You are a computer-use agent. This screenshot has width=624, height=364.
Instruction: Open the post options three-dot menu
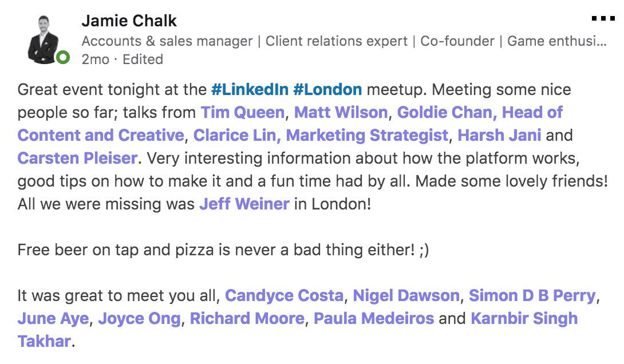(x=602, y=18)
